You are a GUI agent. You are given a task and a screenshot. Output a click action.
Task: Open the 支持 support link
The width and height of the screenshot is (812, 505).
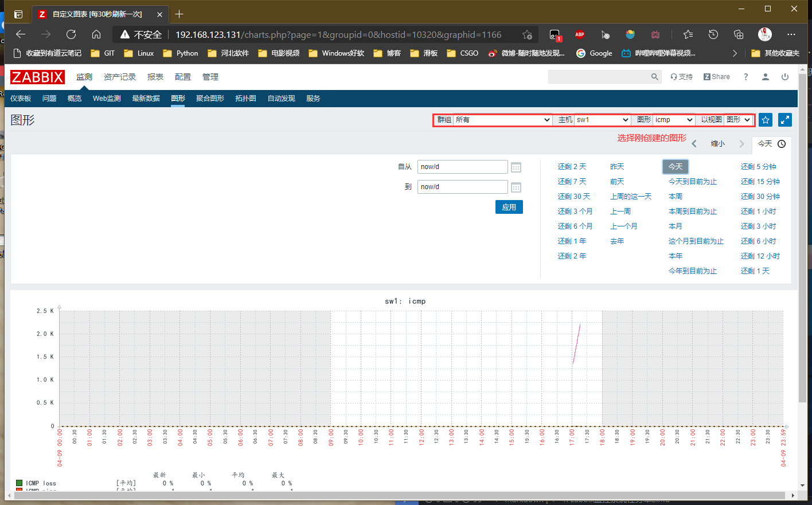[x=682, y=77]
